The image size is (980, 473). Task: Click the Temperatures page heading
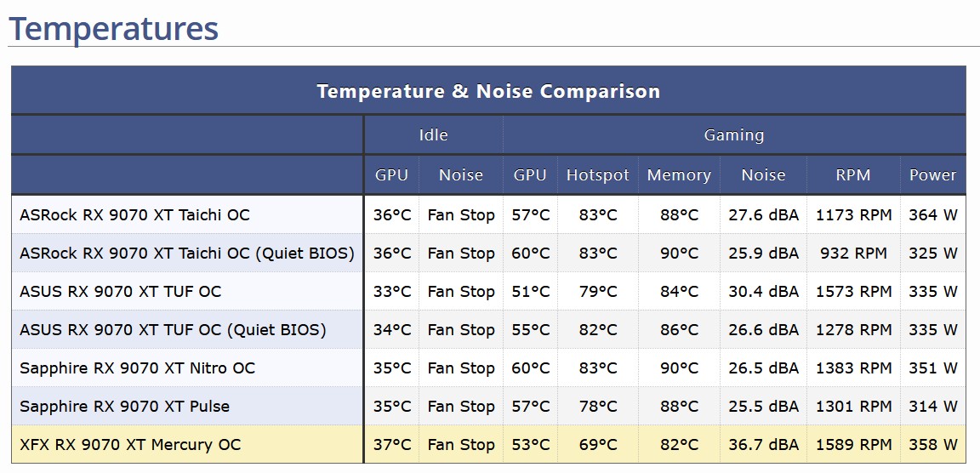point(114,28)
